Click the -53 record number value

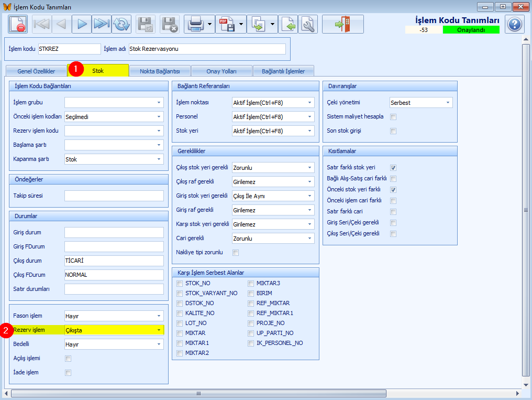tap(424, 30)
